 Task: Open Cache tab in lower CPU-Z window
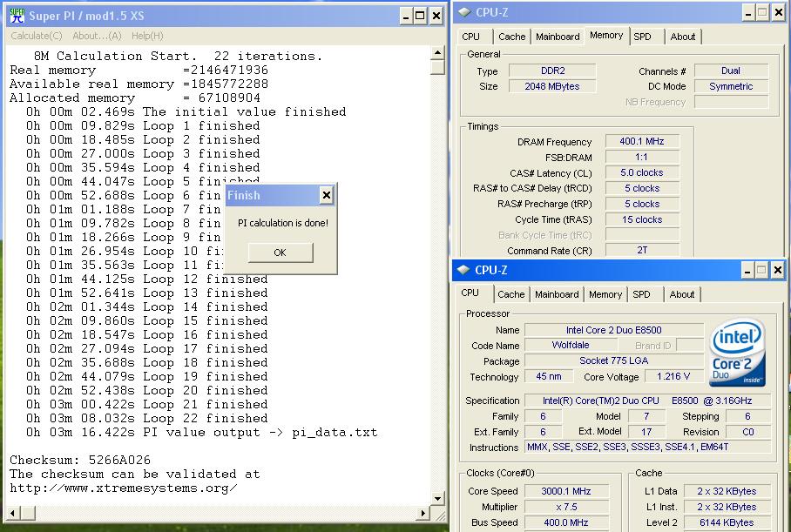510,294
